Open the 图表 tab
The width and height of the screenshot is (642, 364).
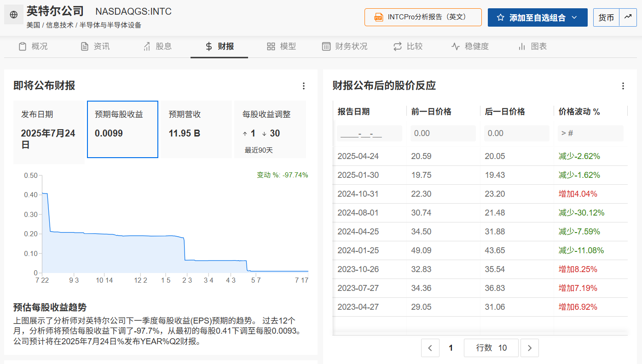(x=532, y=46)
